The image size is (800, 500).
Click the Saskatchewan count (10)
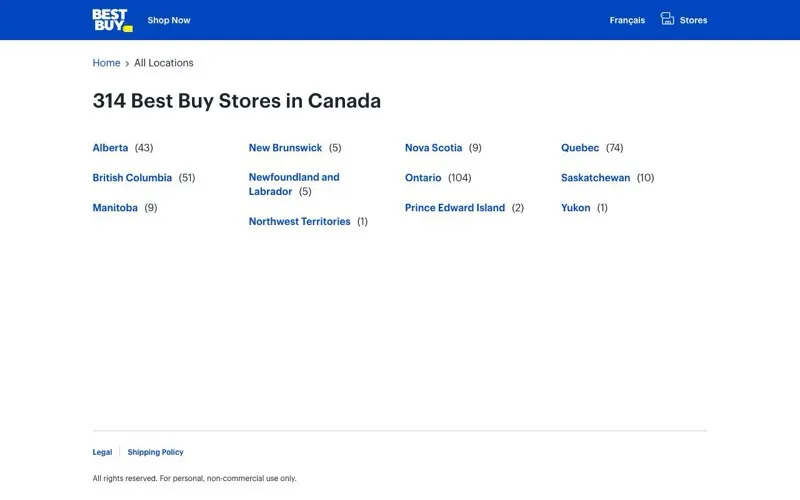[645, 178]
